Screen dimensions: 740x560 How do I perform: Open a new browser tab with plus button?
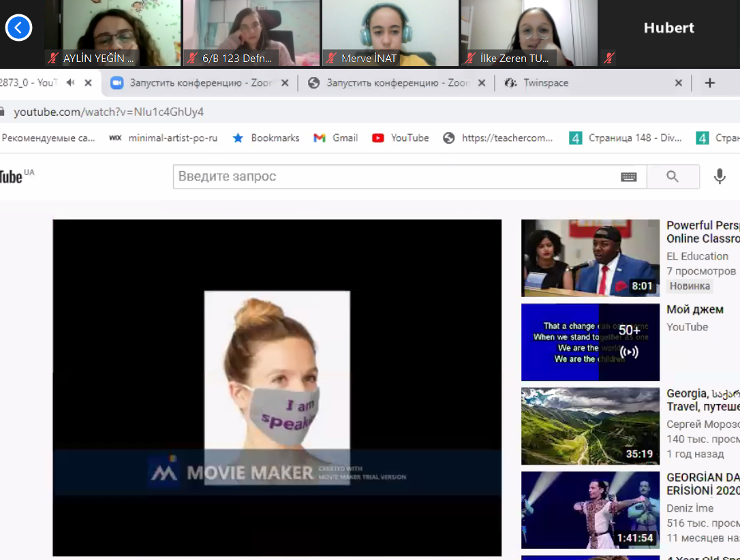point(709,83)
